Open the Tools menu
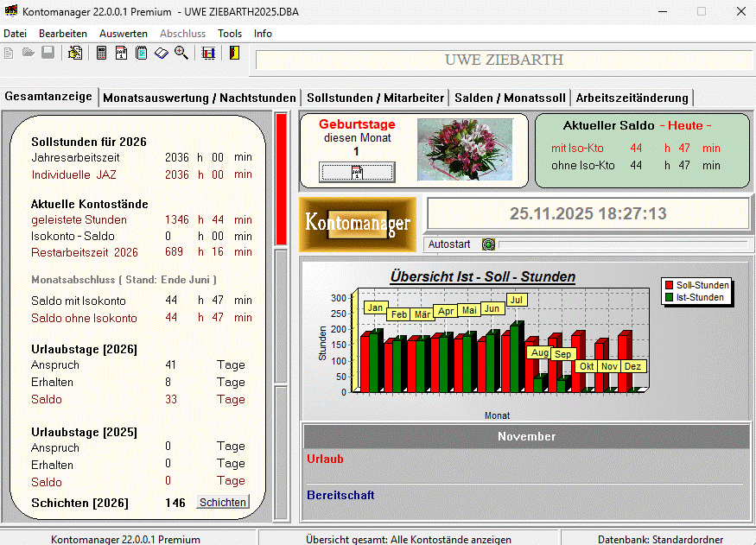 [230, 34]
